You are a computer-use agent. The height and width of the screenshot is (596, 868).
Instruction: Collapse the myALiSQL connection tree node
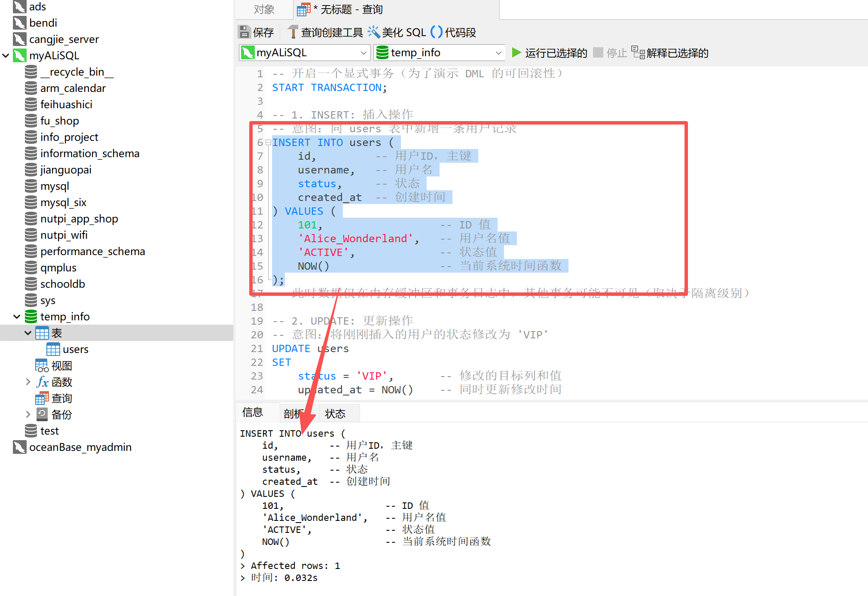6,55
